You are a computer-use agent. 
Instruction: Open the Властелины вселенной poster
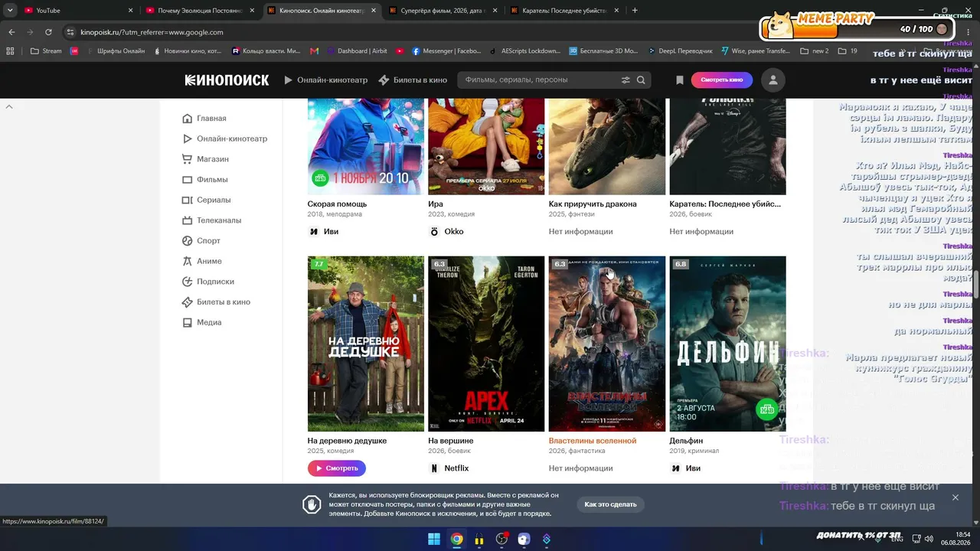coord(607,344)
